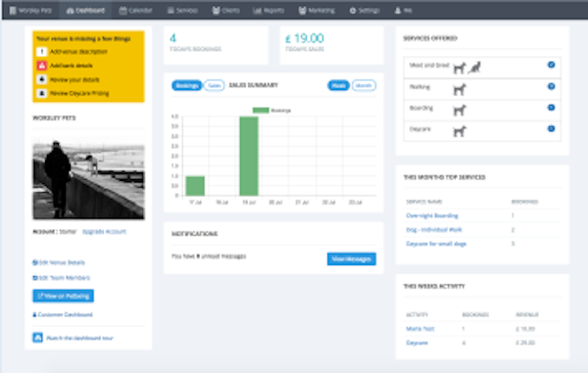This screenshot has height=373, width=588.
Task: Select the Week range for the sales summary
Action: (x=339, y=85)
